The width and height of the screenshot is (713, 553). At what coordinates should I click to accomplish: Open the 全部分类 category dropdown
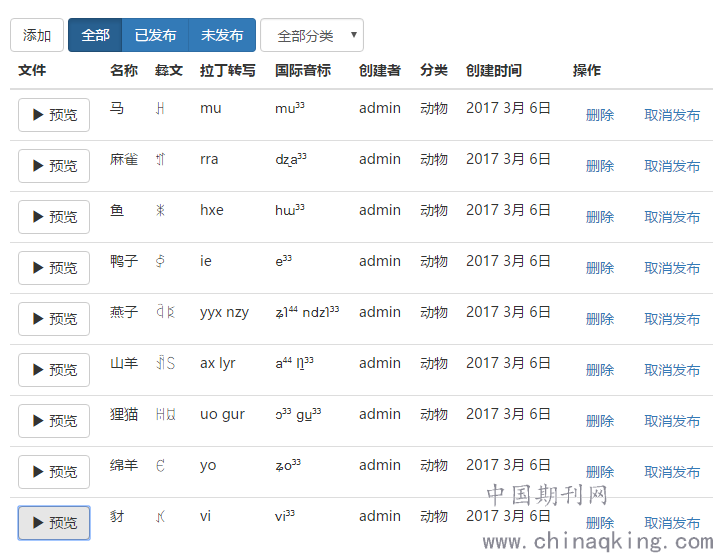tap(312, 35)
